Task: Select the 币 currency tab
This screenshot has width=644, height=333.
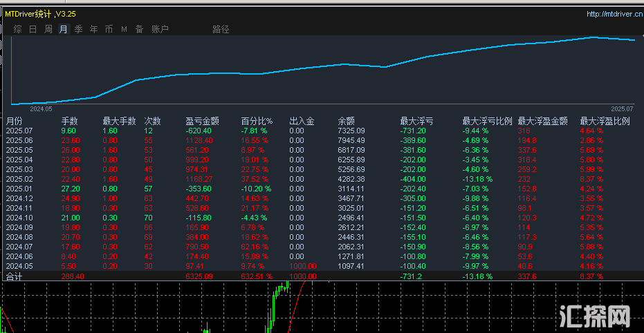Action: click(x=109, y=29)
